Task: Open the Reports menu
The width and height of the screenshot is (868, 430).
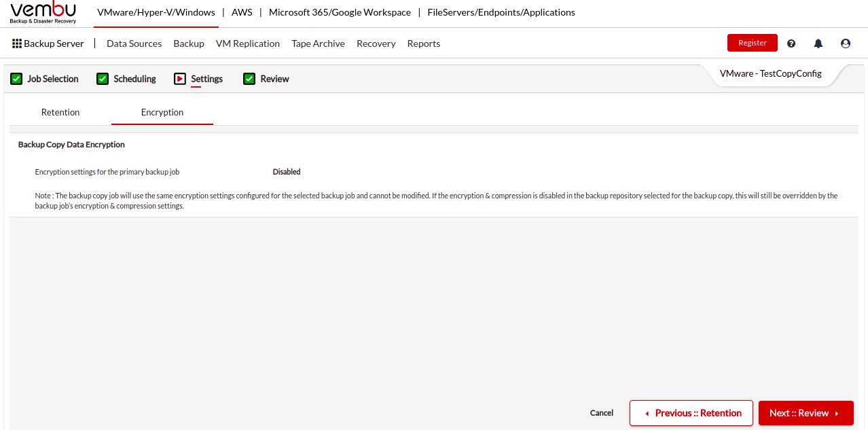Action: coord(424,43)
